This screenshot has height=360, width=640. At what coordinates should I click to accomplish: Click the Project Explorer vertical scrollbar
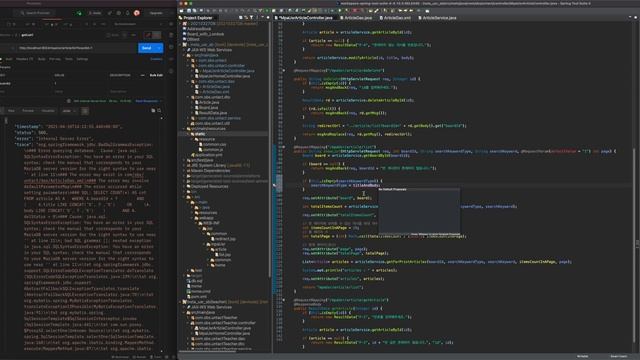click(x=269, y=149)
